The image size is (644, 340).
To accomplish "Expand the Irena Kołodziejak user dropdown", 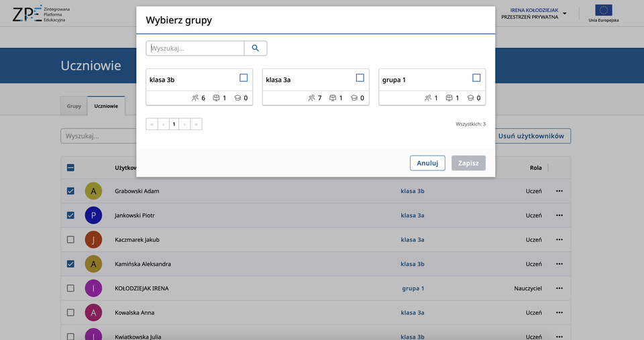I will pyautogui.click(x=564, y=13).
